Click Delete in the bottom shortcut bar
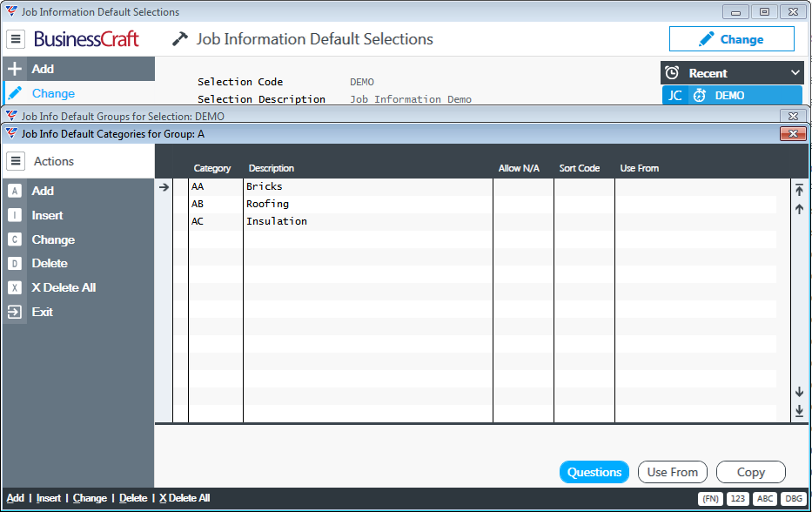 tap(134, 498)
